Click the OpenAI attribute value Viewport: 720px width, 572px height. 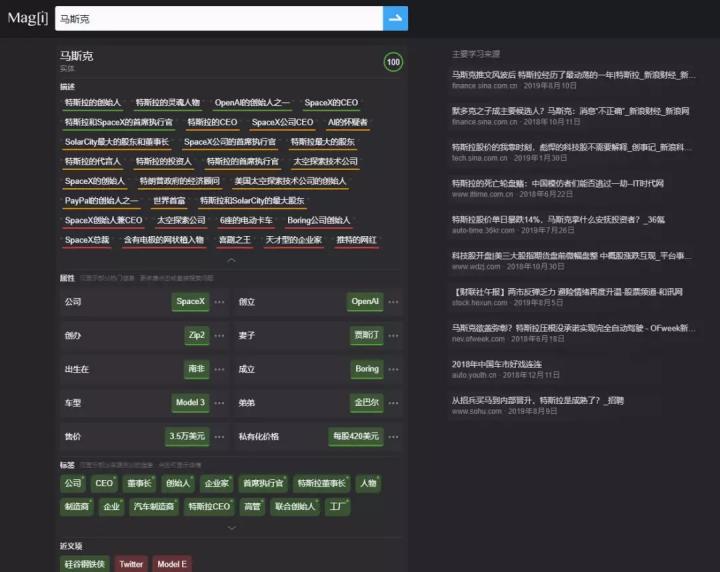click(365, 302)
